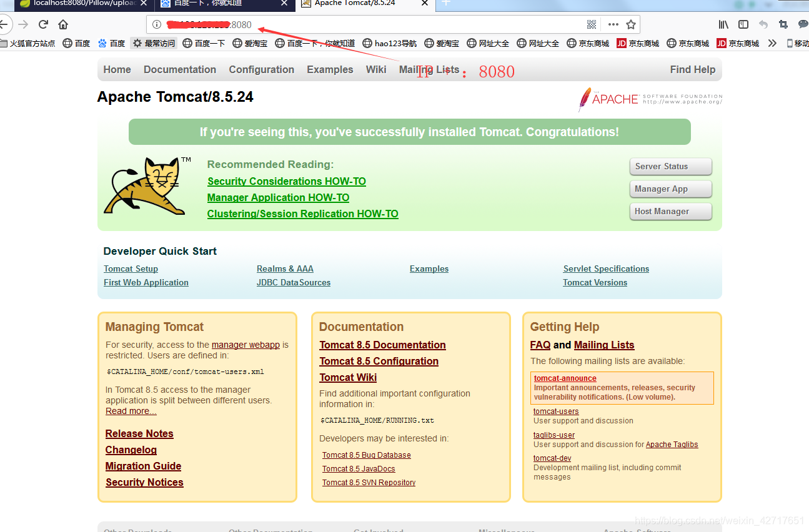Show site information icon in address bar

tap(157, 24)
